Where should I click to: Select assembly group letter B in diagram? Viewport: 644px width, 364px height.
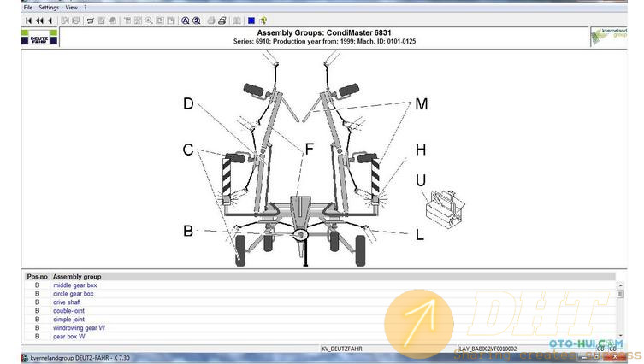tap(187, 231)
